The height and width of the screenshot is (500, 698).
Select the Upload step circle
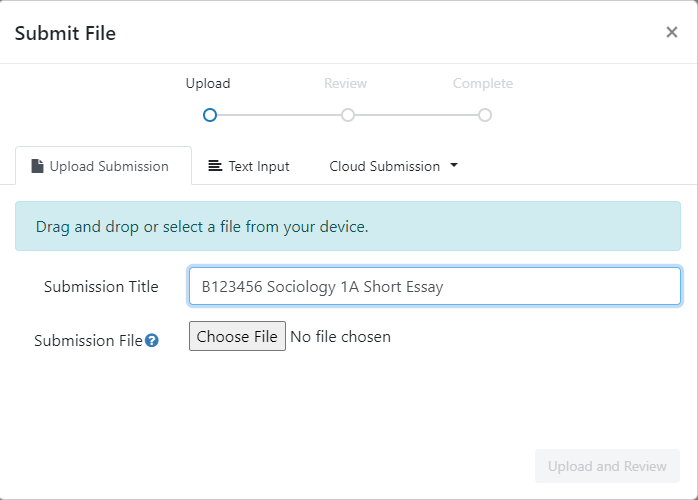pos(209,115)
